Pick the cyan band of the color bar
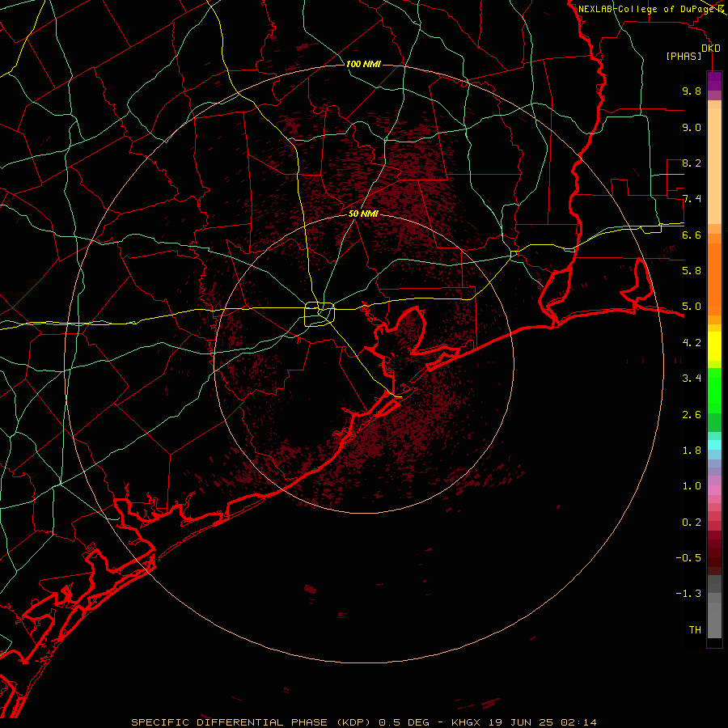Viewport: 728px width, 728px height. tap(714, 445)
